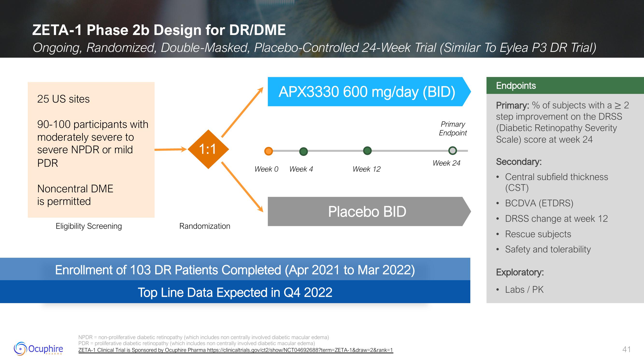Click the PDR definition footnote

coord(196,343)
